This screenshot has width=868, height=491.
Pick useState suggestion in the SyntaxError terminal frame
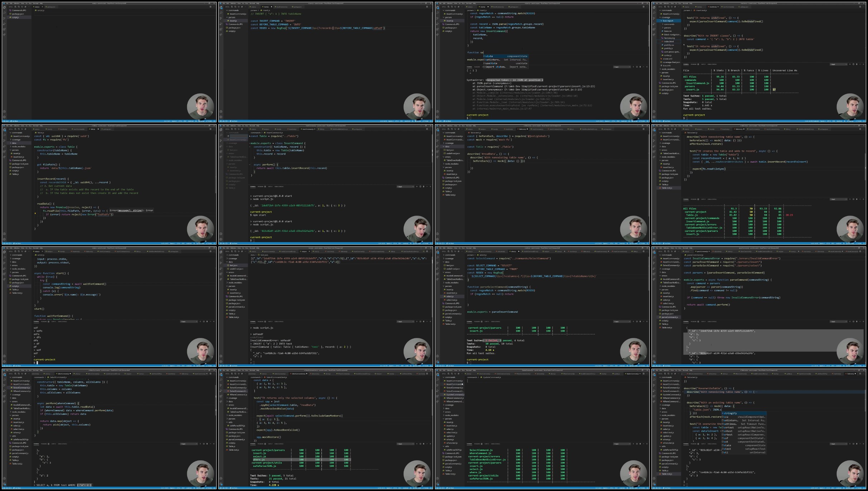[x=505, y=63]
